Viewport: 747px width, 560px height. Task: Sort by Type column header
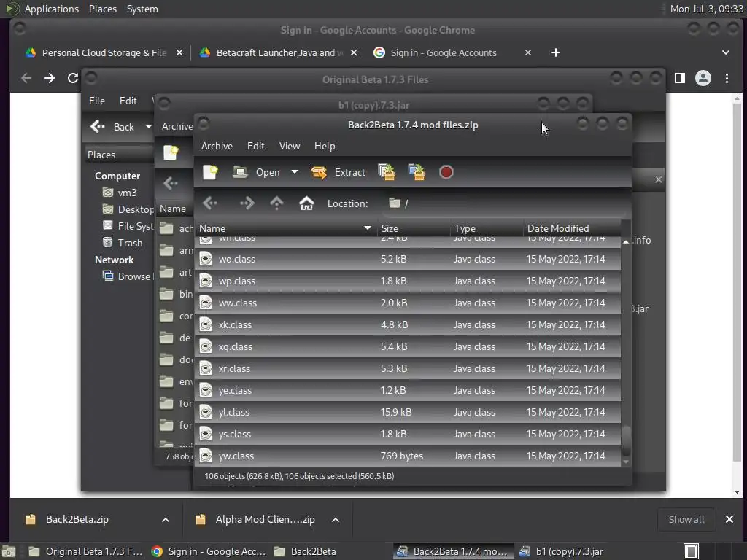tap(486, 228)
